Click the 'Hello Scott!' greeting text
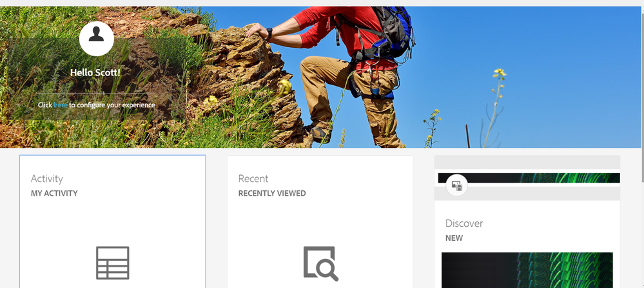Screen dimensions: 644x288 [x=95, y=72]
